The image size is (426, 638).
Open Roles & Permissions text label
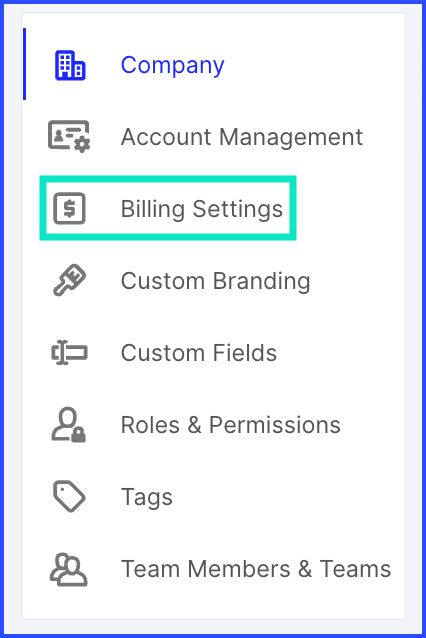[231, 425]
